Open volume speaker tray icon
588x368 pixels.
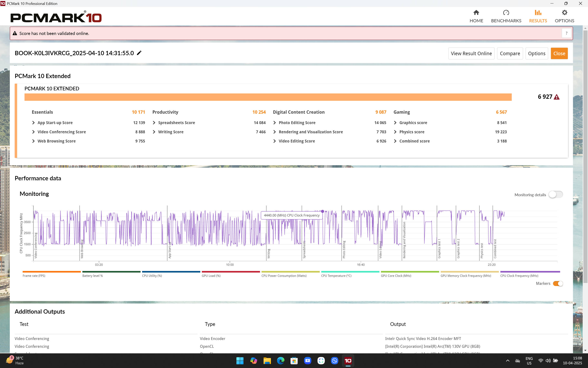[548, 361]
